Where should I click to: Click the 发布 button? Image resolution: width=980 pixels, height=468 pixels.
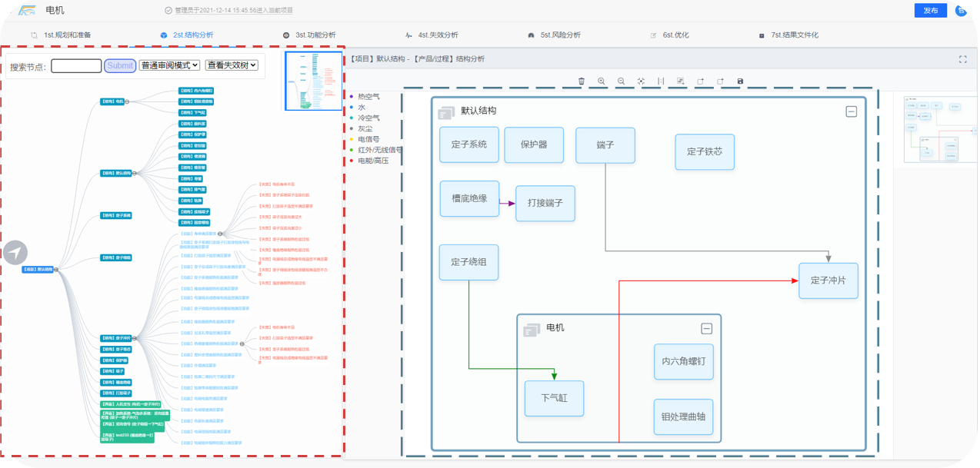(x=930, y=11)
